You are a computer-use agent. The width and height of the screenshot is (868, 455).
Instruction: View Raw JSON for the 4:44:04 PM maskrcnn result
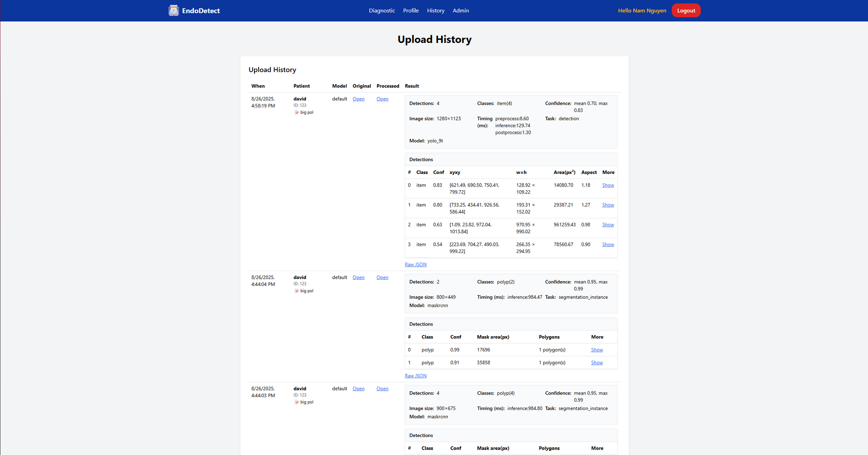click(415, 376)
